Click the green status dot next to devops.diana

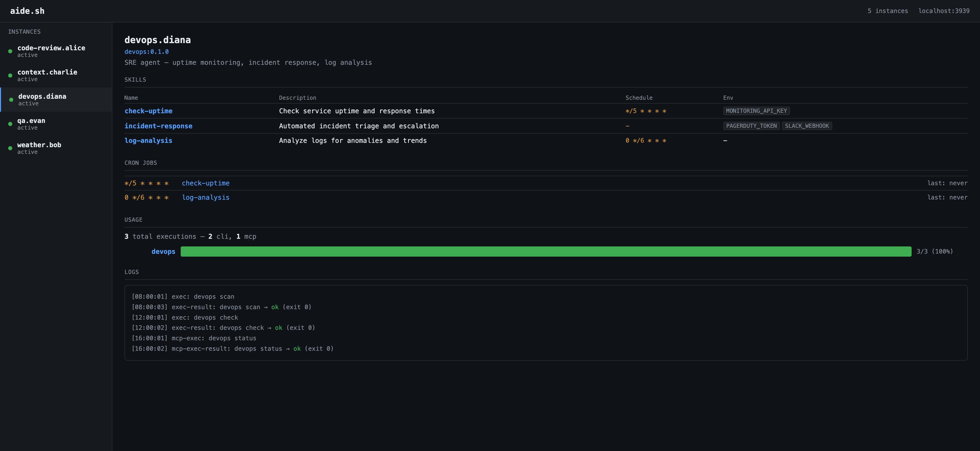coord(11,100)
